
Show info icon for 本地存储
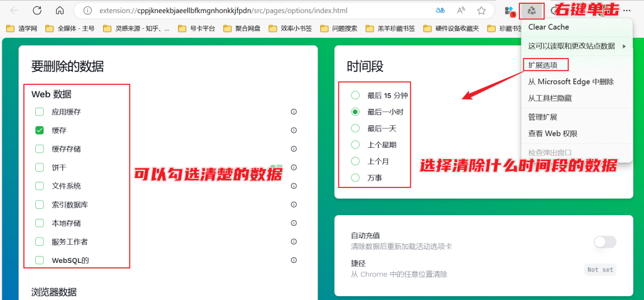[294, 223]
